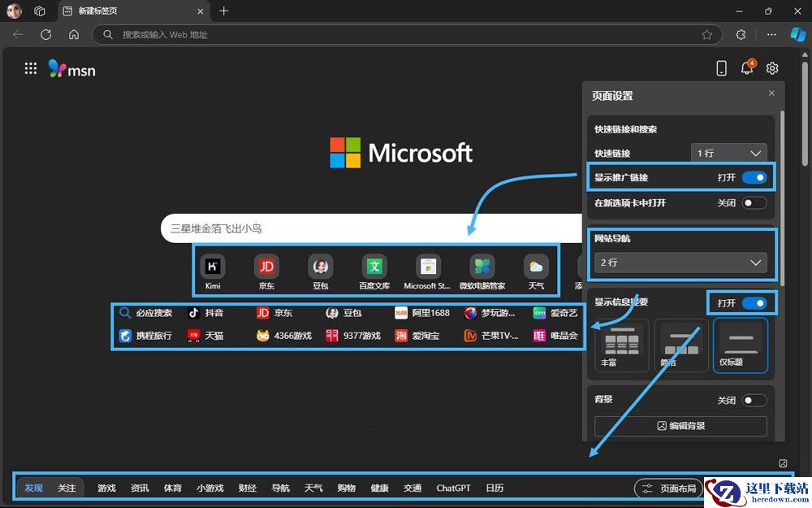
Task: Open the 京东 quick link tile
Action: (266, 271)
